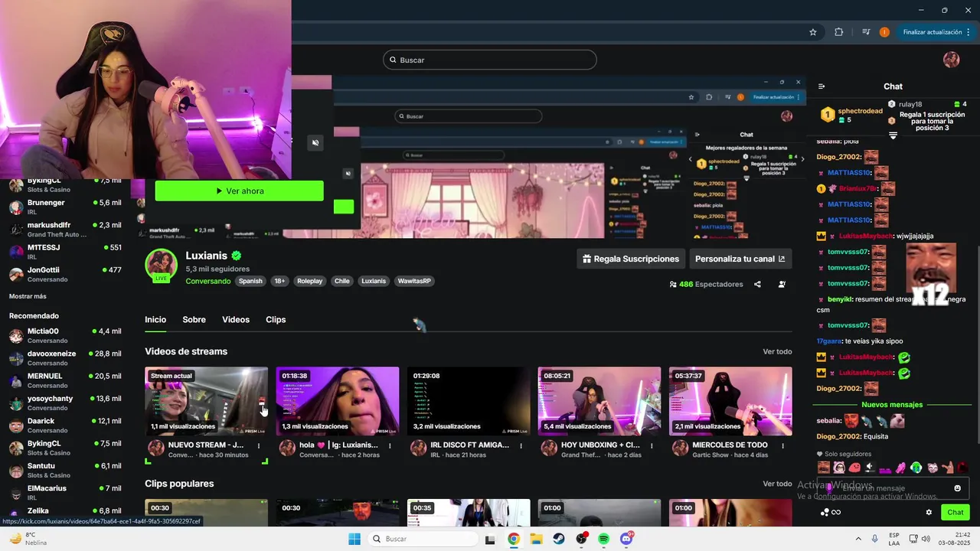Unmute the stream preview player
Screen dimensions: 980x551
tap(315, 142)
